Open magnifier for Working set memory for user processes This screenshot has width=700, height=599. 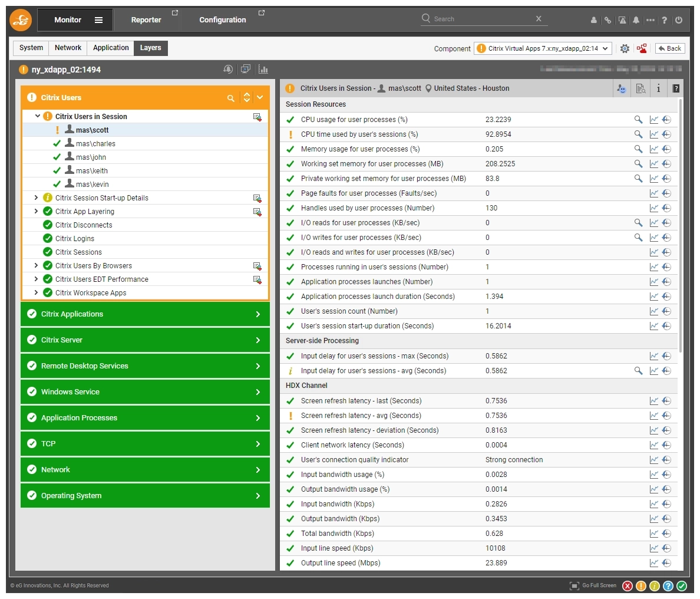638,164
